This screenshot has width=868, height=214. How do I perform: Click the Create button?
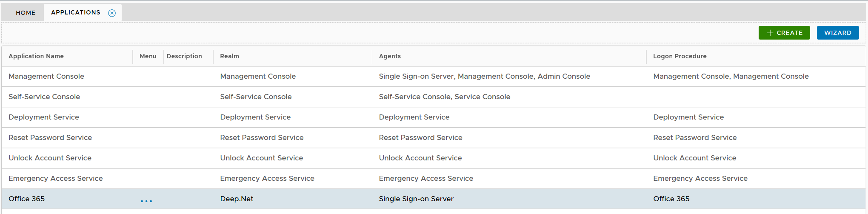coord(784,33)
